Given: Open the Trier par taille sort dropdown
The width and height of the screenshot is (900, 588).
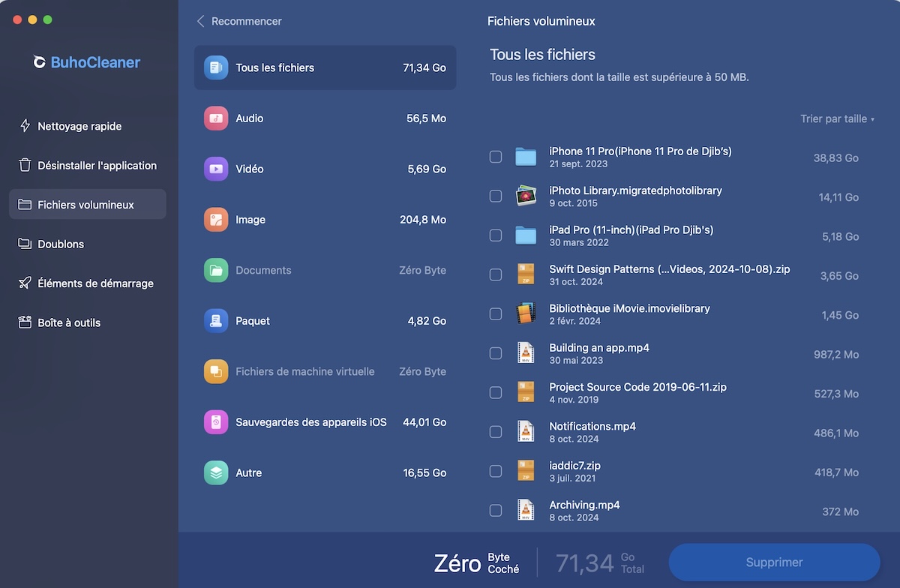Looking at the screenshot, I should [837, 118].
